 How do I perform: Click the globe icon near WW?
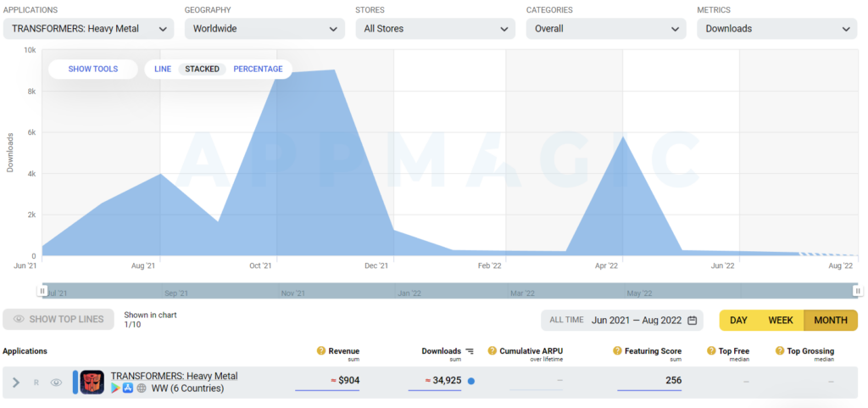click(x=142, y=388)
